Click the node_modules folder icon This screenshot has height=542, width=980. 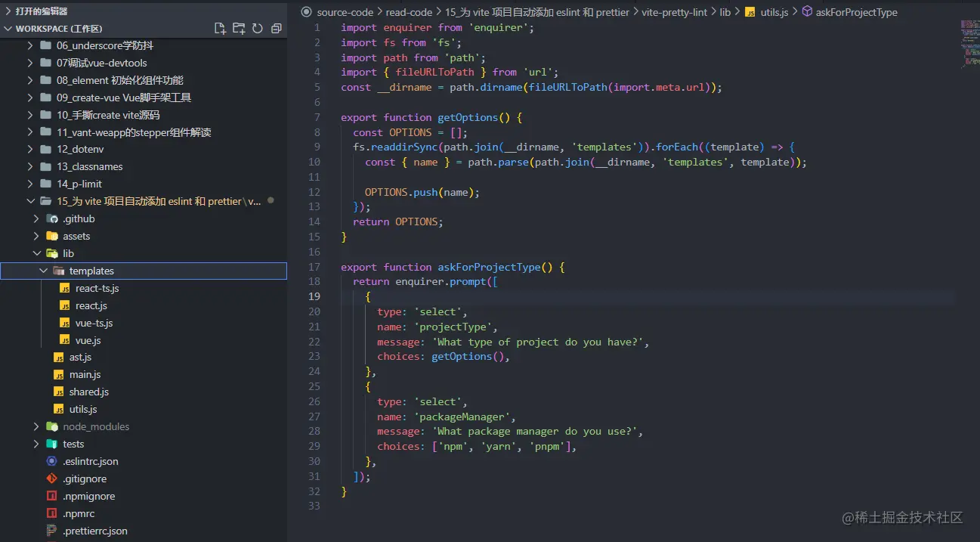[x=52, y=426]
